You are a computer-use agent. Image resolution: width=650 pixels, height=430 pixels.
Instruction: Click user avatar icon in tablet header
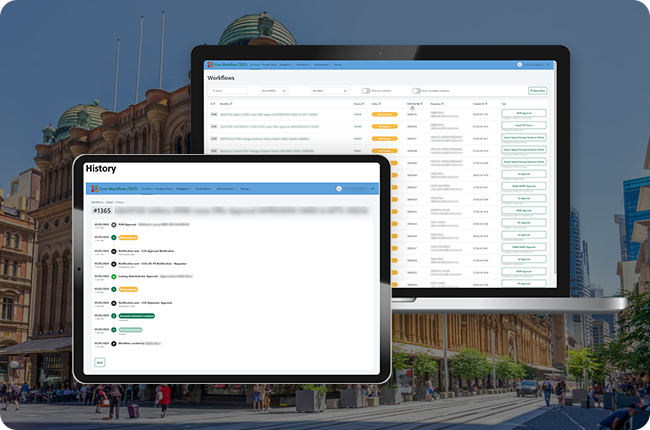tap(339, 189)
